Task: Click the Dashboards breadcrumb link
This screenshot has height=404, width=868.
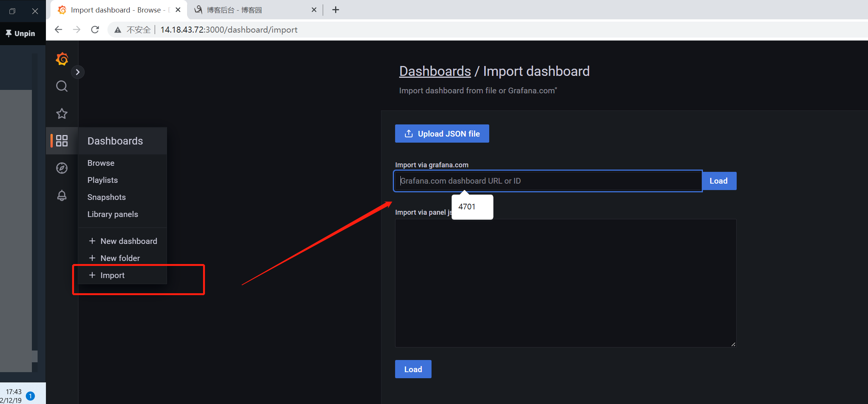Action: click(x=435, y=71)
